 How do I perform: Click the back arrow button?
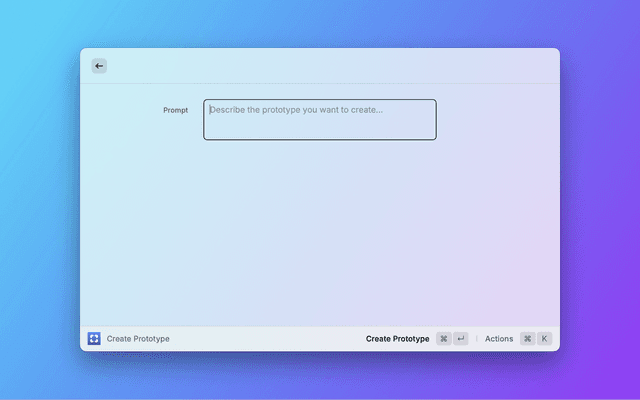99,66
